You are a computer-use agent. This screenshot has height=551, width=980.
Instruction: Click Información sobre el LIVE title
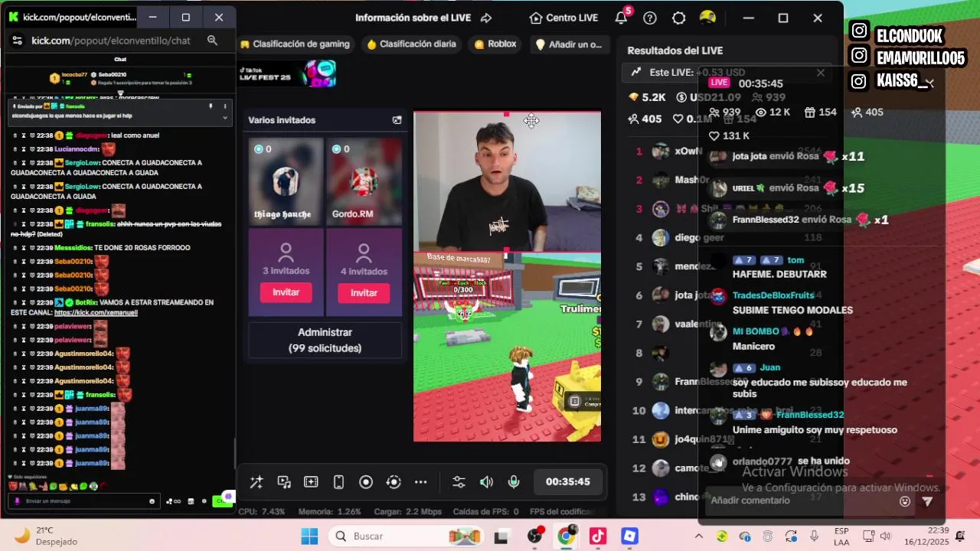[414, 18]
